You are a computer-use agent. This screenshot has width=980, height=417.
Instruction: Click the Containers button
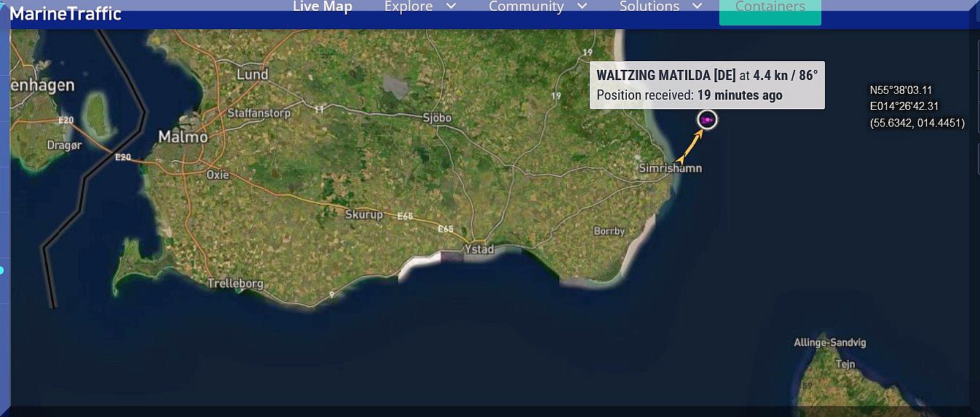770,10
